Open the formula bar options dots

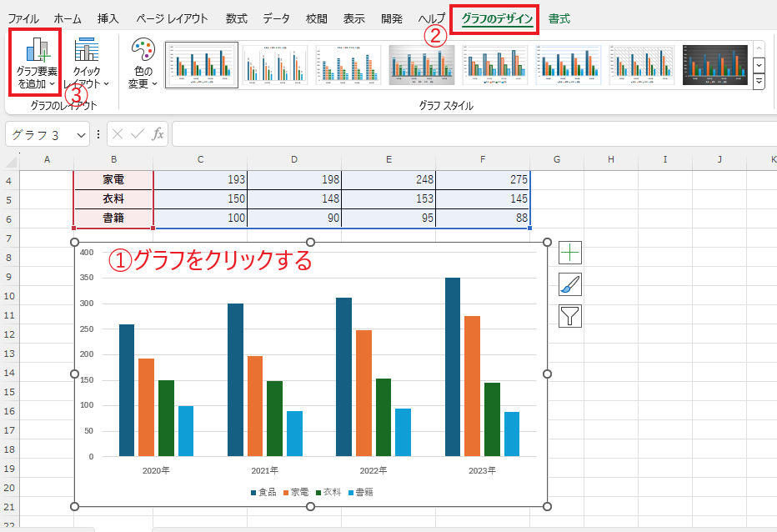pos(98,134)
